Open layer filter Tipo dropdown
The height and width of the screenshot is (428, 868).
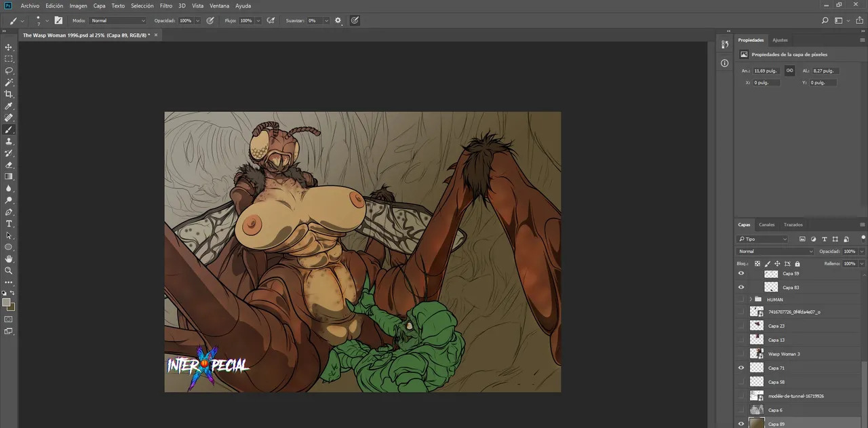tap(762, 239)
